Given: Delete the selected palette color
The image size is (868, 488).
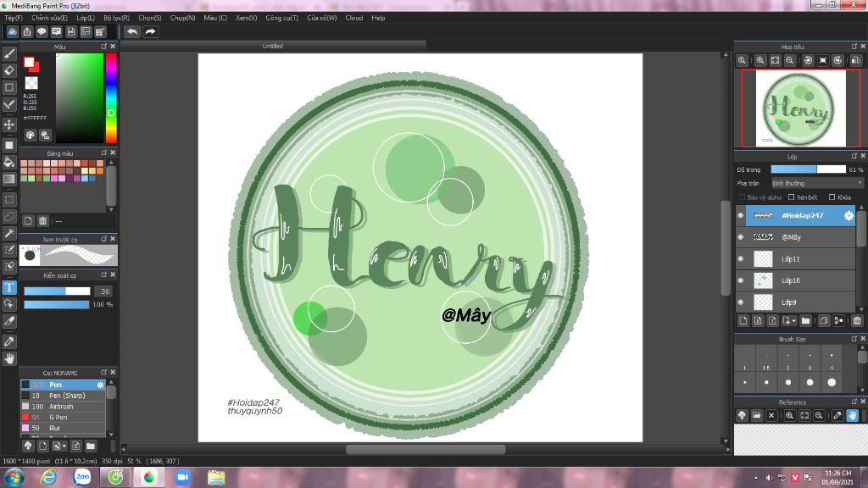Looking at the screenshot, I should point(42,221).
